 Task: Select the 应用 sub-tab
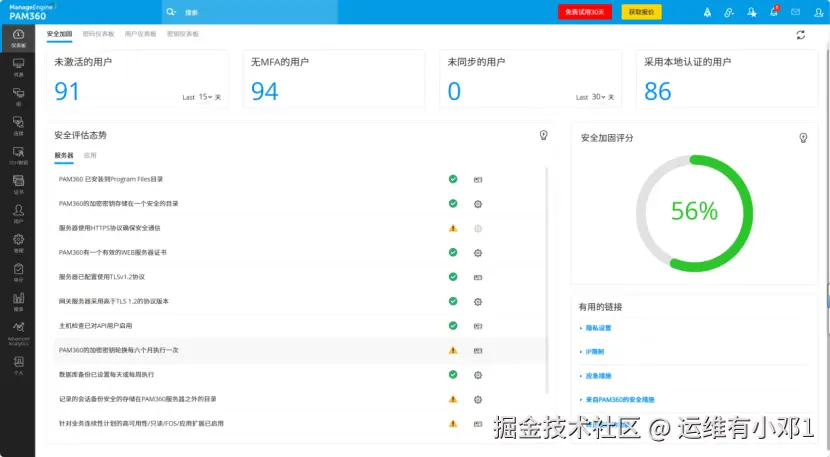click(90, 155)
